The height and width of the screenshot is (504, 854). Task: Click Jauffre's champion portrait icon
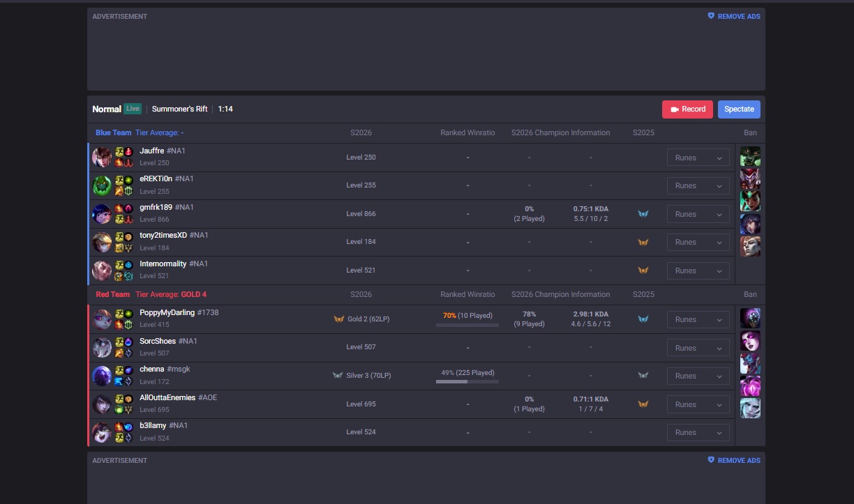(102, 157)
